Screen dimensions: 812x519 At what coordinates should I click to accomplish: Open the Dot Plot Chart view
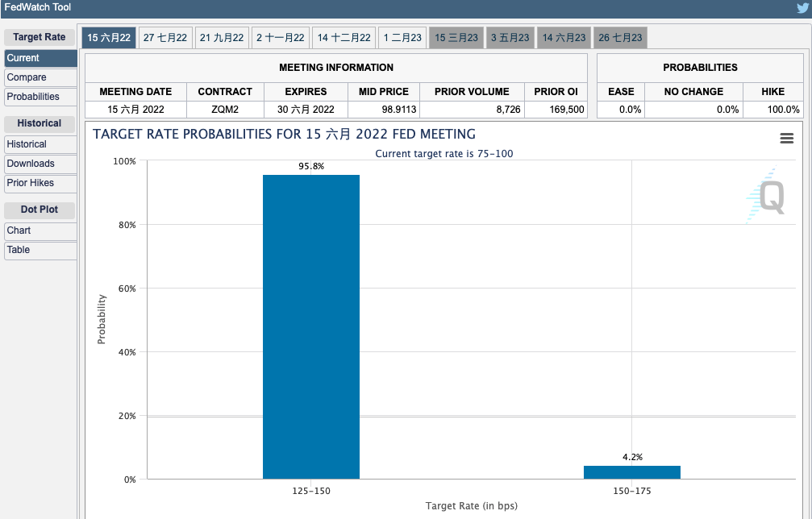point(41,230)
